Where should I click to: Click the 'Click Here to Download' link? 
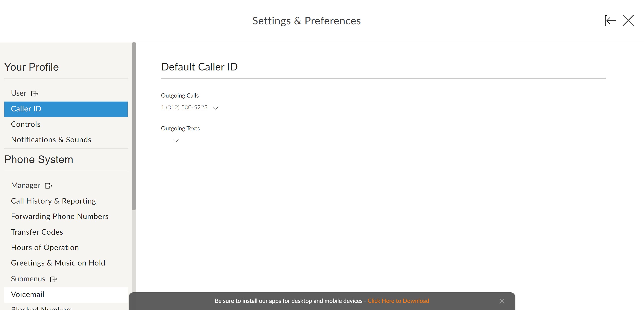click(398, 301)
